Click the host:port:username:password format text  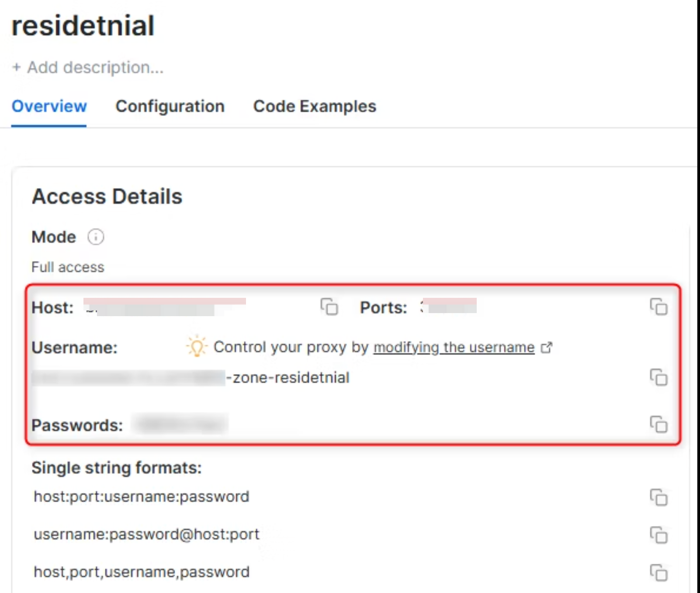(142, 497)
